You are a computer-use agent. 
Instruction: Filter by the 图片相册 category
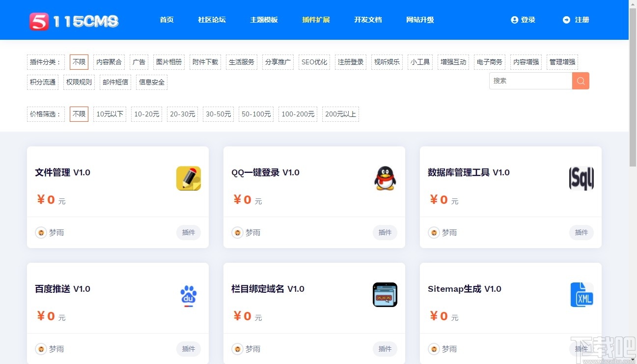tap(169, 62)
